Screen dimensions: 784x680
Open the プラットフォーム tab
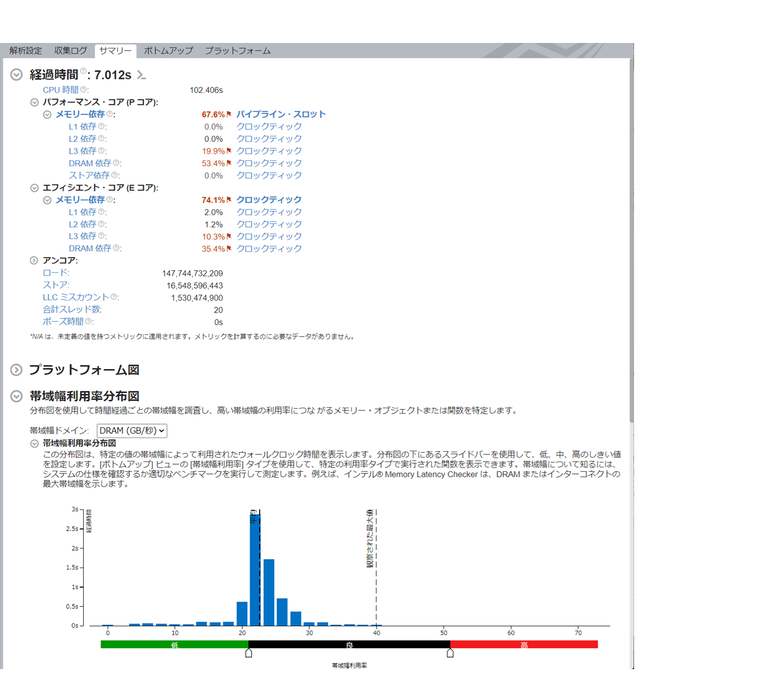pyautogui.click(x=237, y=51)
